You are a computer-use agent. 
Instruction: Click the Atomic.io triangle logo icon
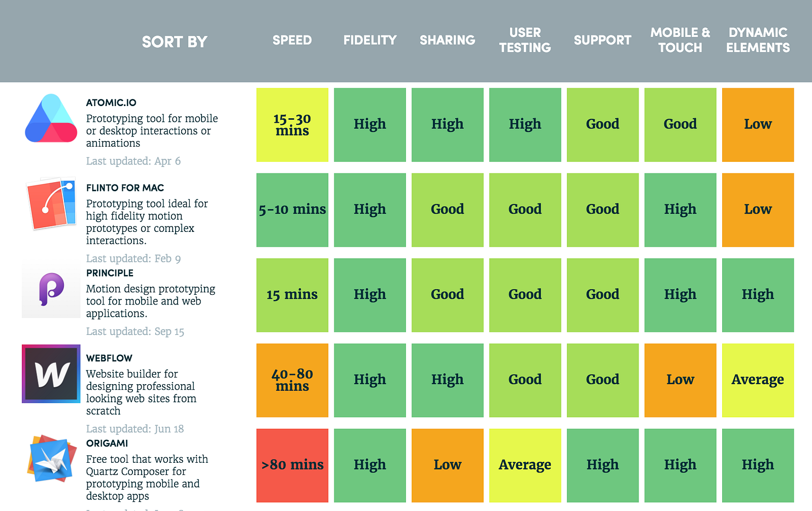pyautogui.click(x=50, y=118)
